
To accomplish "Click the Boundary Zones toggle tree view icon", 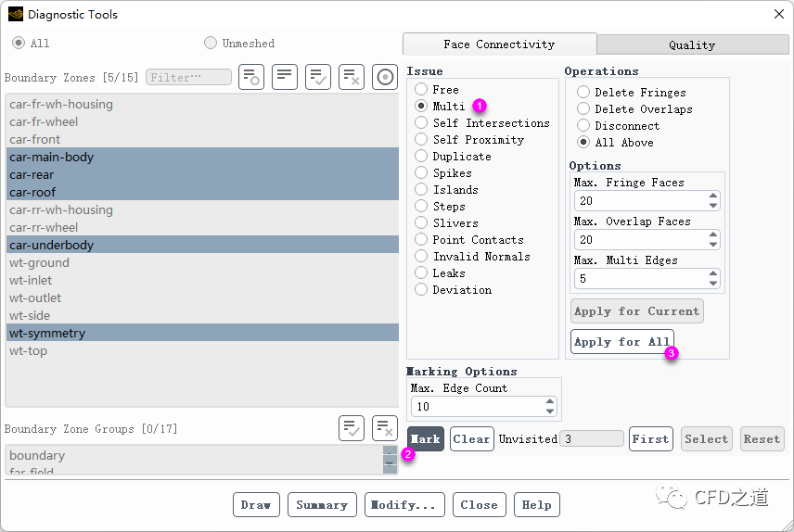I will (251, 77).
